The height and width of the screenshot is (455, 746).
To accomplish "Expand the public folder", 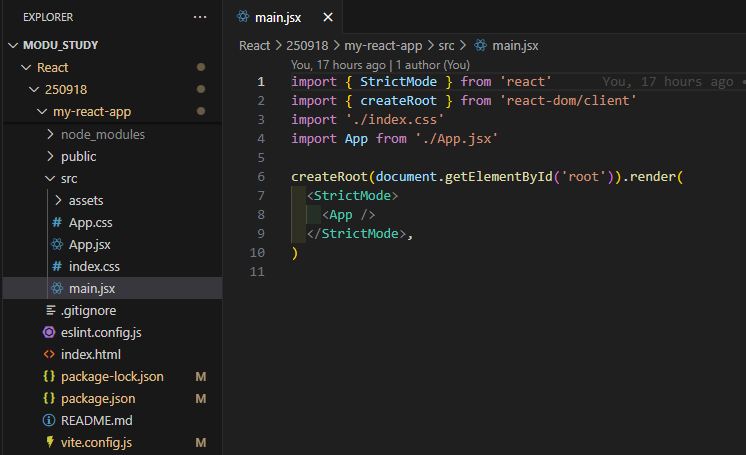I will (x=50, y=156).
